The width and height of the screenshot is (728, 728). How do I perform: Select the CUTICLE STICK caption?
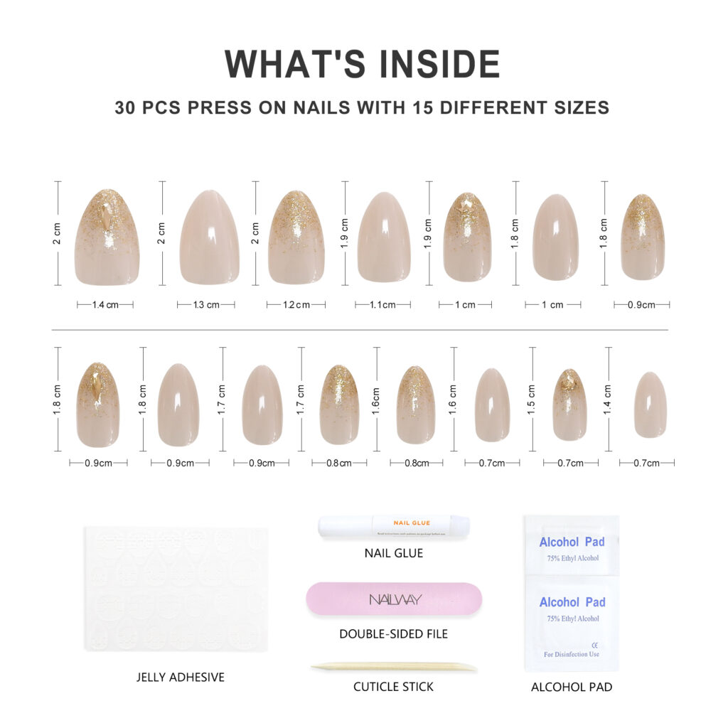point(393,687)
